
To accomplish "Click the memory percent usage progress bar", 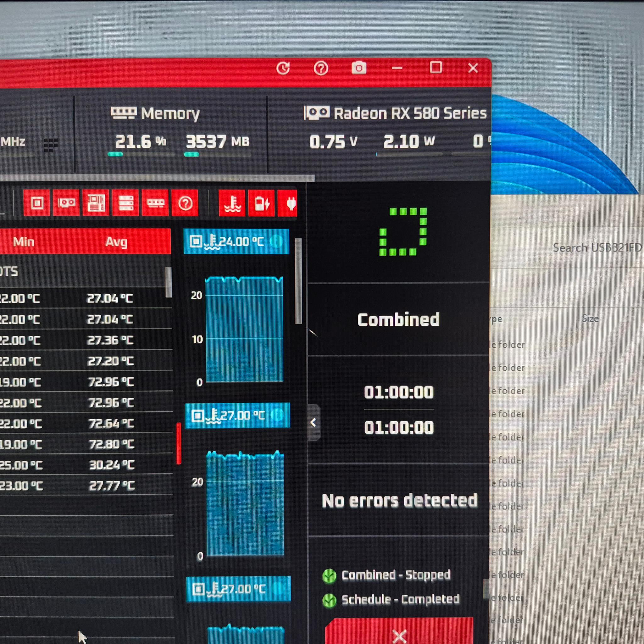I will point(141,154).
